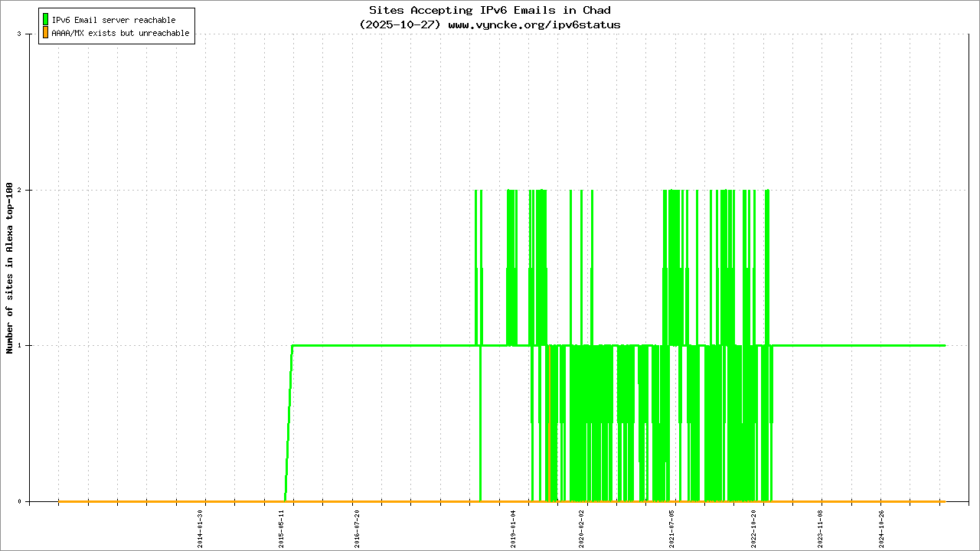
Task: Click the y-axis tick value 0
Action: point(28,502)
